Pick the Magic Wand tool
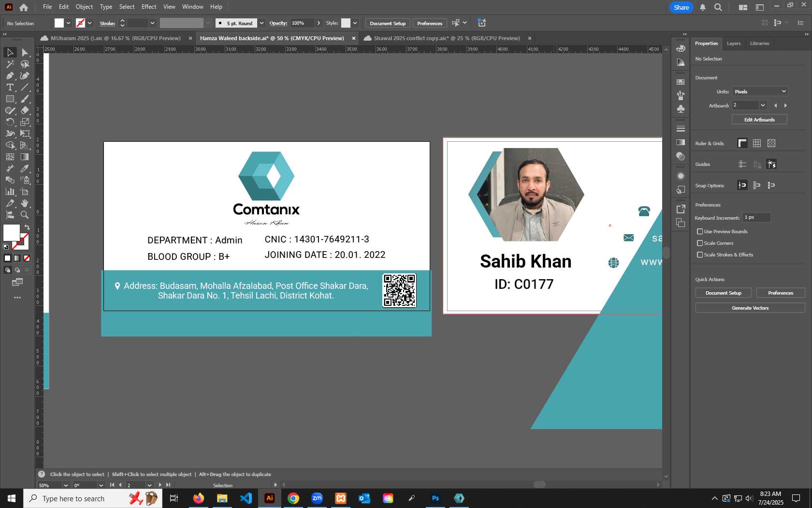Viewport: 812px width, 508px height. 10,64
